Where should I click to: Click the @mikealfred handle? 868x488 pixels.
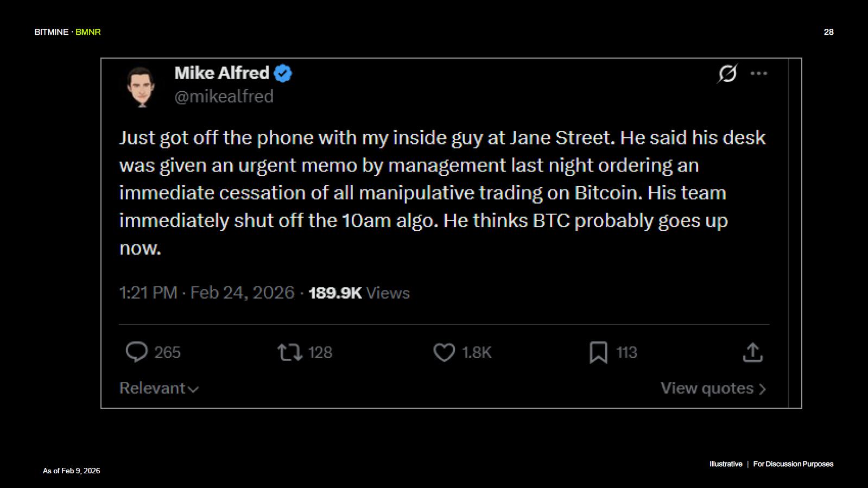pyautogui.click(x=224, y=97)
